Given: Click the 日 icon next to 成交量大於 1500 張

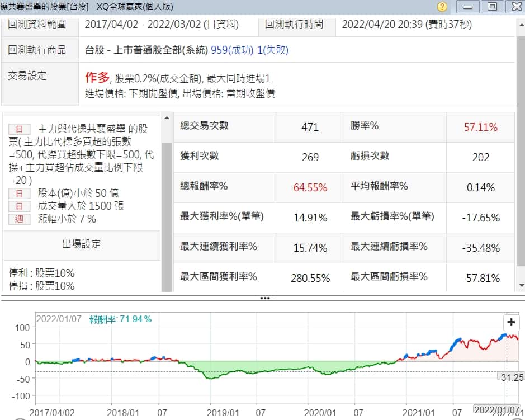Looking at the screenshot, I should 19,206.
